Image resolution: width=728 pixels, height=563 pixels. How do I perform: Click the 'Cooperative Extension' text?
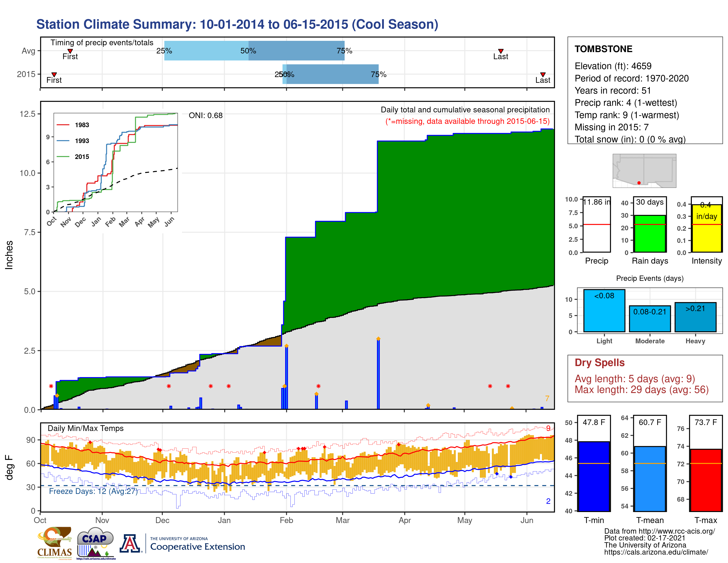[x=197, y=547]
